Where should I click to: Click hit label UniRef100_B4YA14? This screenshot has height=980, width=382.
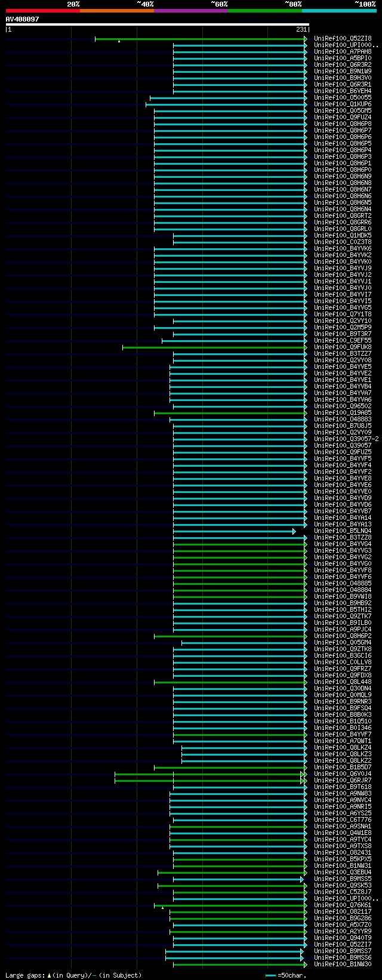(x=343, y=517)
